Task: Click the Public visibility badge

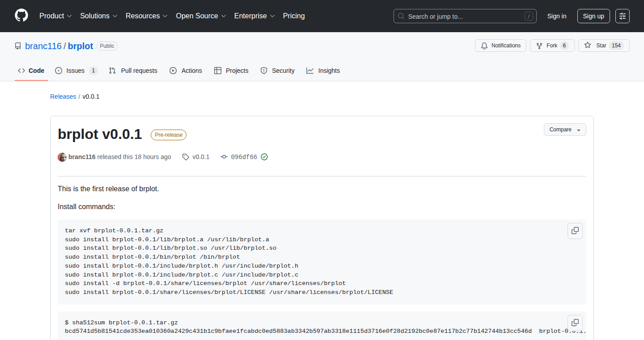Action: [107, 46]
